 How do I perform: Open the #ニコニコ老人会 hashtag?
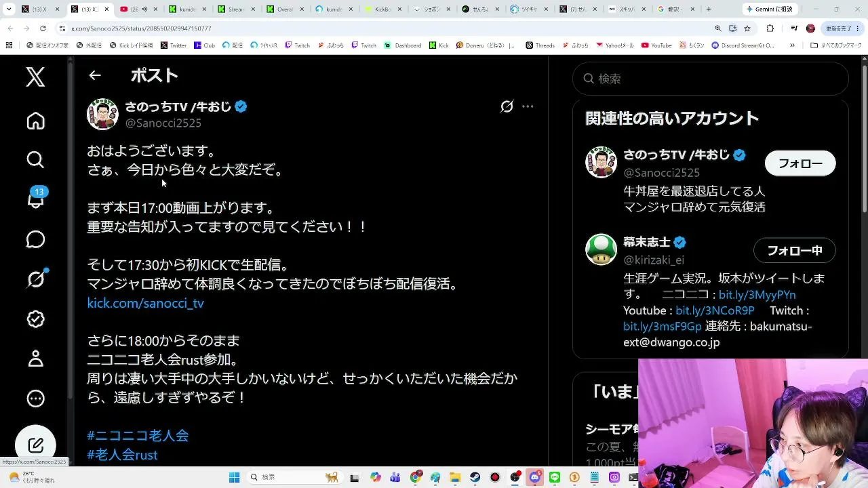138,435
